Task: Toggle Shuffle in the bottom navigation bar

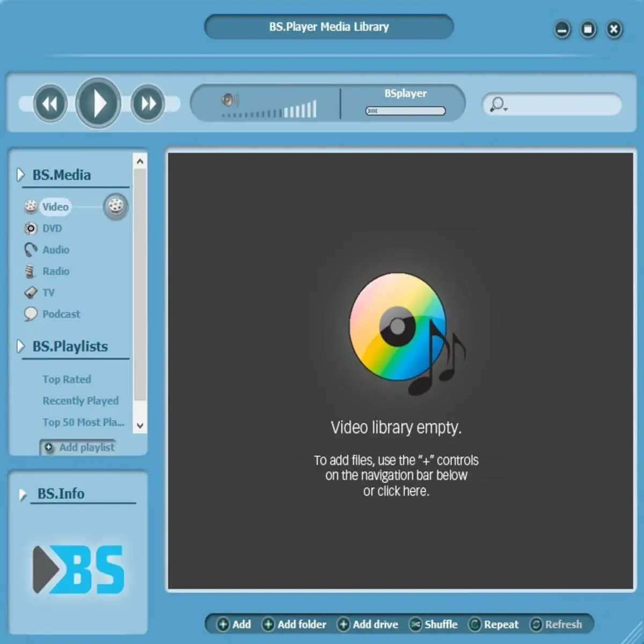Action: [434, 624]
